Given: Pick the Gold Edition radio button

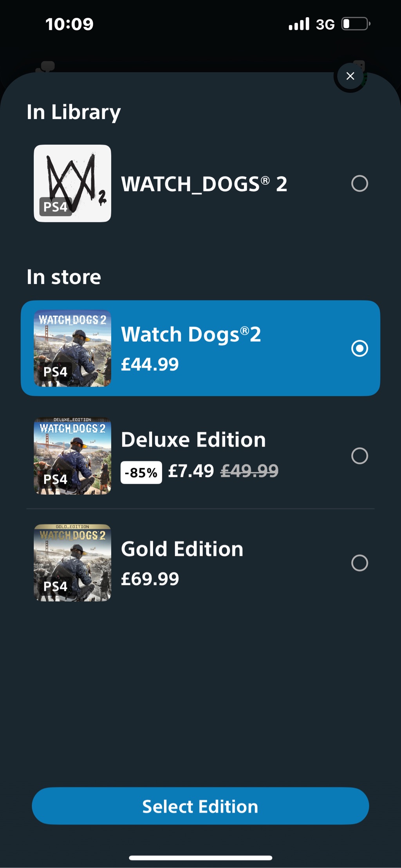Looking at the screenshot, I should [359, 563].
